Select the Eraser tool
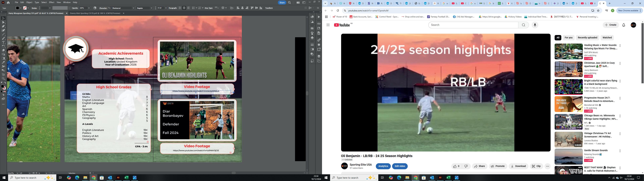Viewport: 644px width, 181px height. coord(3,50)
